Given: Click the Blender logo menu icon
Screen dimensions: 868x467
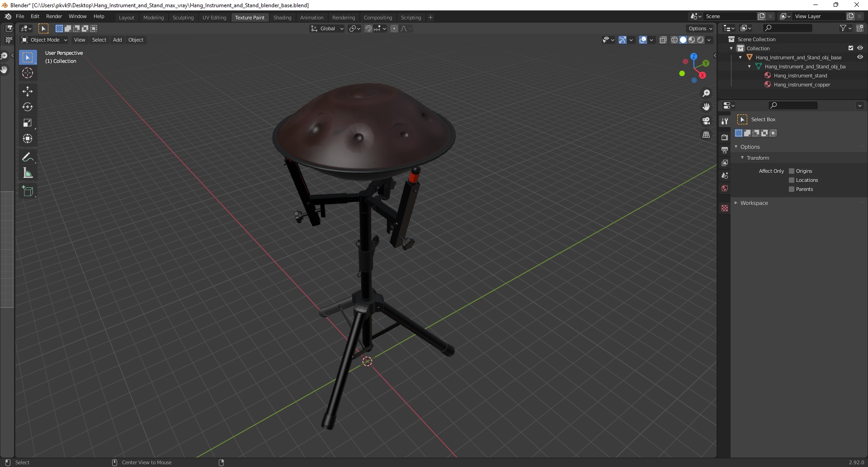Looking at the screenshot, I should click(x=8, y=16).
